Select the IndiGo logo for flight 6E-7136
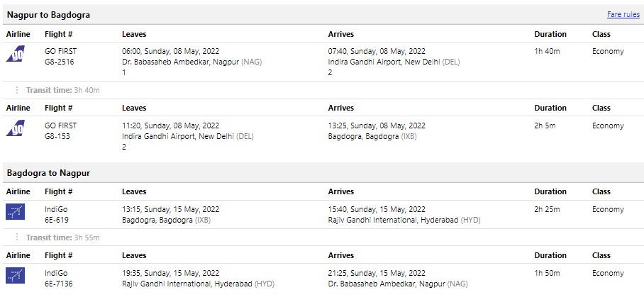Viewport: 644px width, 307px height. tap(16, 275)
